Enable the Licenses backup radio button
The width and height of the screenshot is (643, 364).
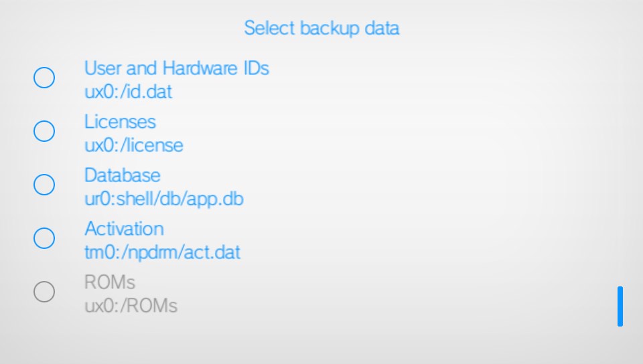click(x=44, y=132)
